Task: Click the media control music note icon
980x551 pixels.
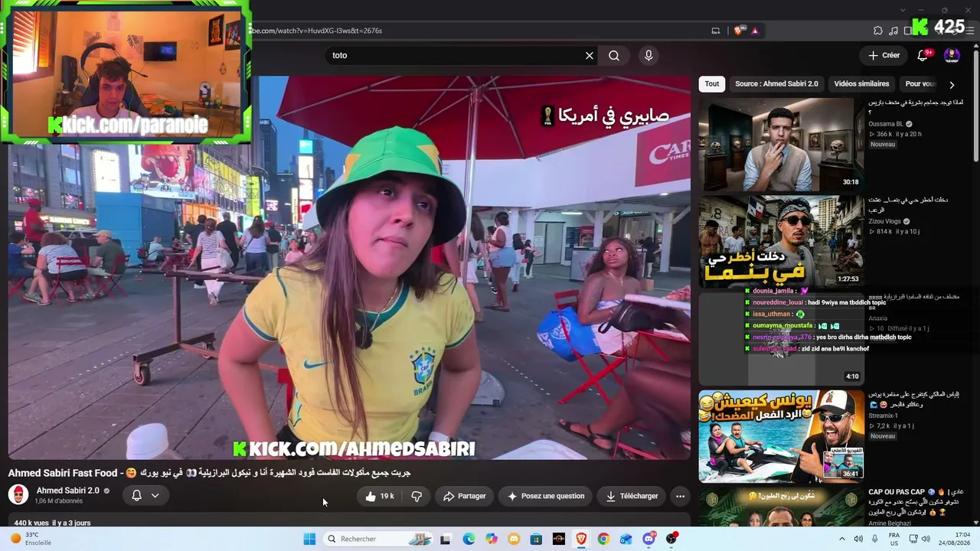Action: (x=893, y=31)
